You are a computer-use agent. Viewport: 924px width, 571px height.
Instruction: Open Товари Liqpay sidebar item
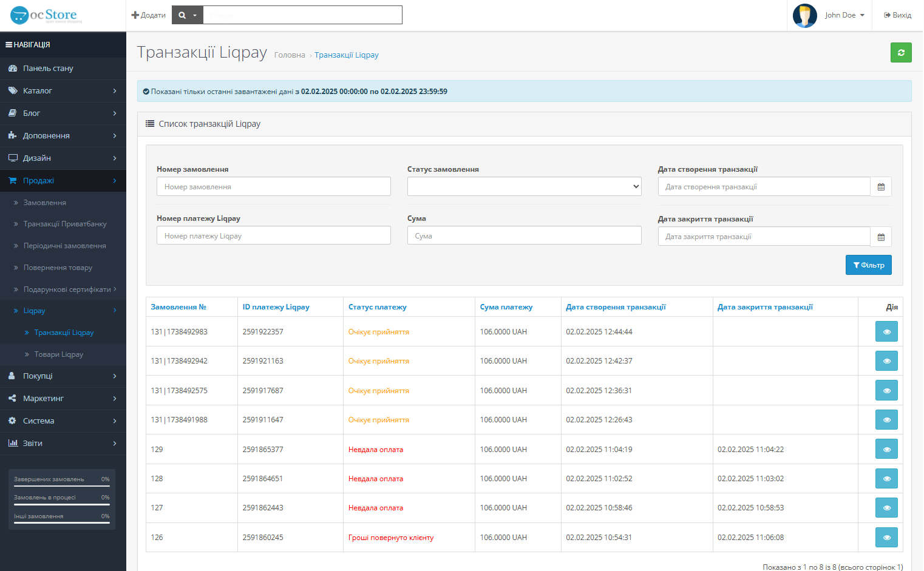click(x=63, y=354)
